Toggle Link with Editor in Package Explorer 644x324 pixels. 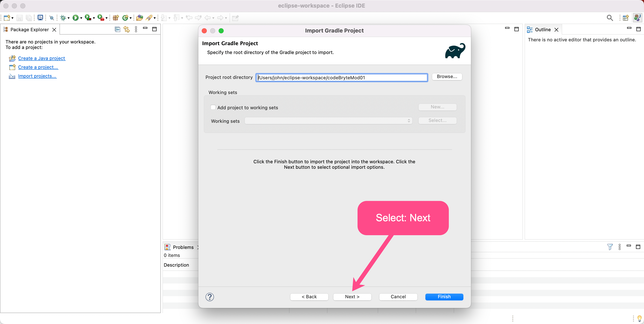tap(127, 30)
